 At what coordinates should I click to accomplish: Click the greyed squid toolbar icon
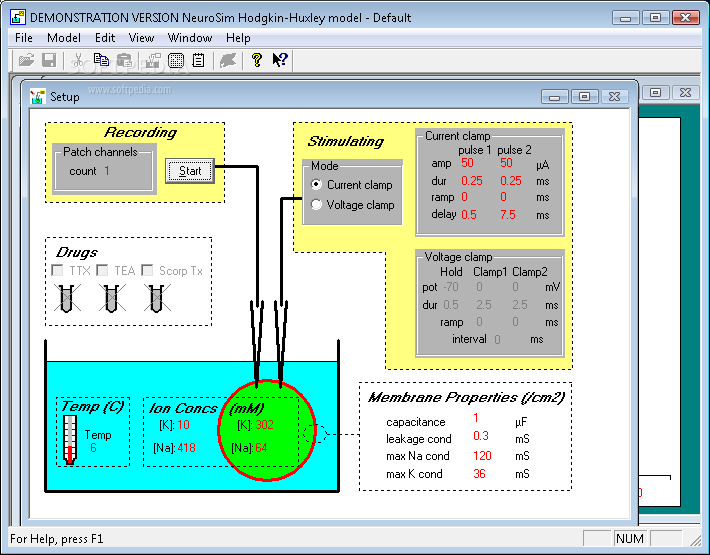(228, 60)
